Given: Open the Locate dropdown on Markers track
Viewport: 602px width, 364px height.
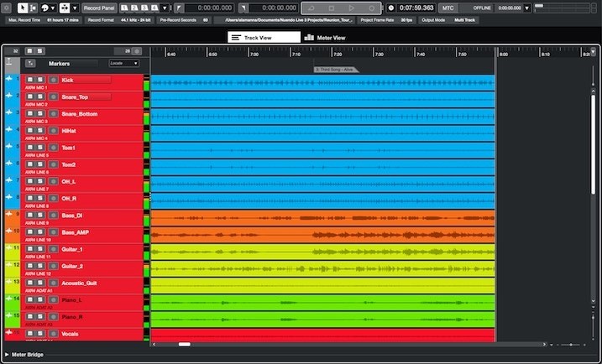Looking at the screenshot, I should pos(123,63).
